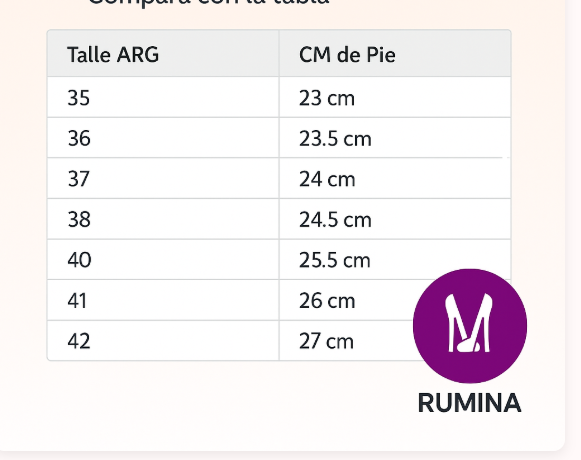The width and height of the screenshot is (581, 460).
Task: Select the CM de Pie column header
Action: (395, 53)
